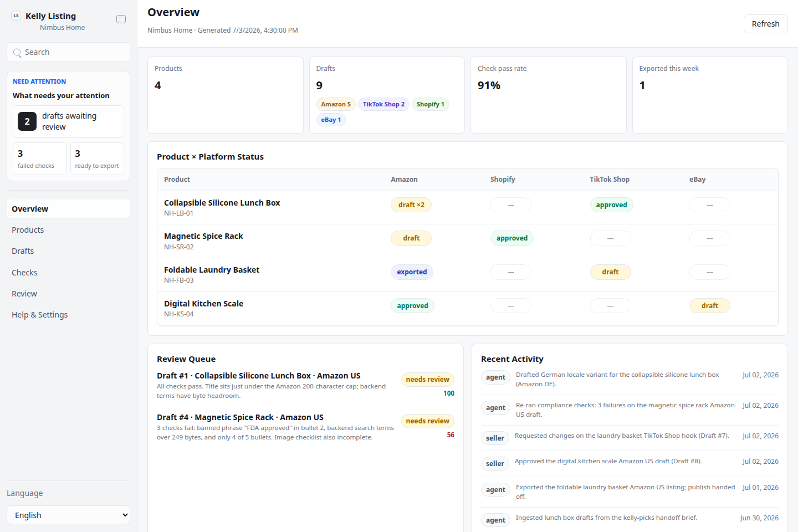Click the seller tag on Requested changes entry

pyautogui.click(x=495, y=438)
